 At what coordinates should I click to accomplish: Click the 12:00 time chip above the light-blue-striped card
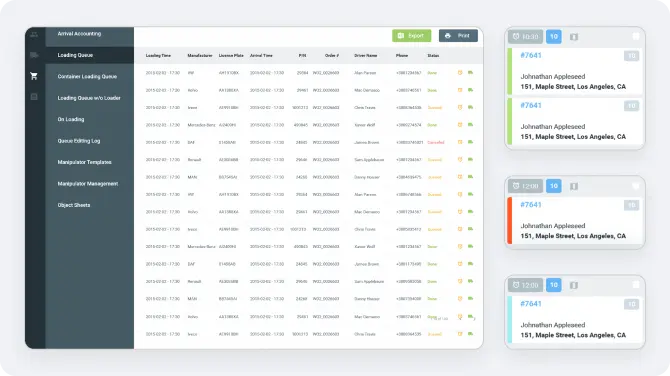[526, 285]
